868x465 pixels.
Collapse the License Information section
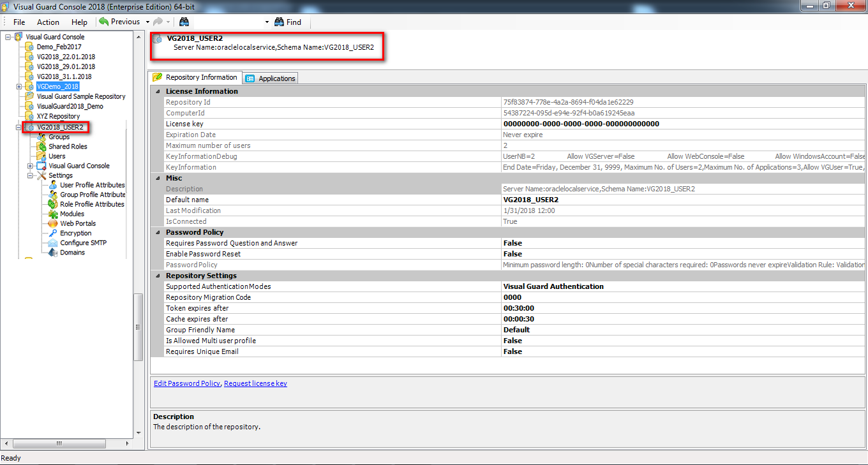coord(158,91)
